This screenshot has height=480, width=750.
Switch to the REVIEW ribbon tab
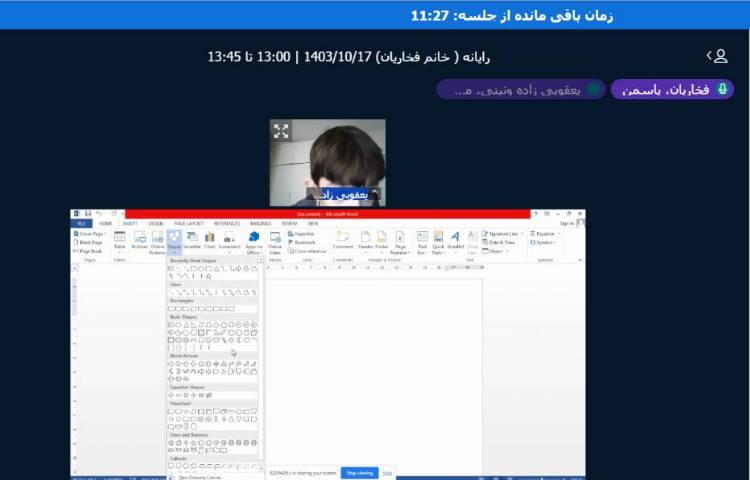[289, 223]
